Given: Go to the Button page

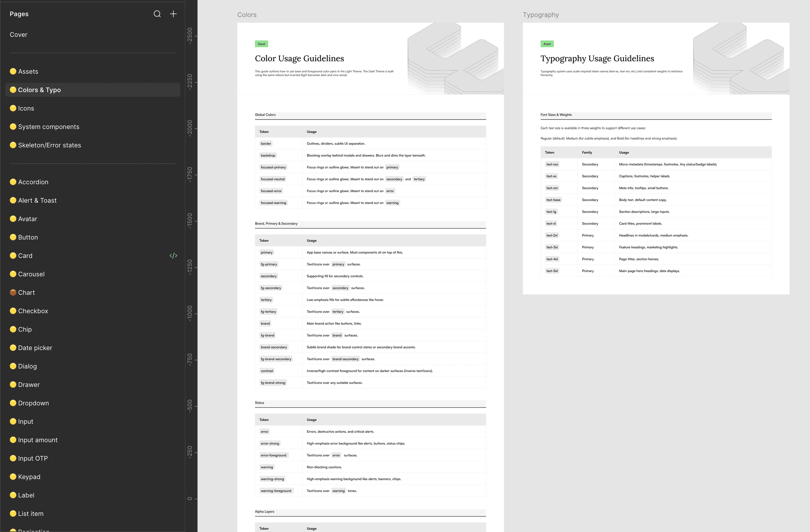Looking at the screenshot, I should (x=93, y=237).
